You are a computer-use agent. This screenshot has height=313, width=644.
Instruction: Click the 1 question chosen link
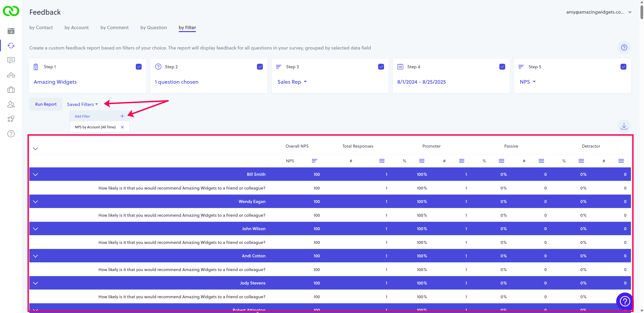[x=177, y=82]
